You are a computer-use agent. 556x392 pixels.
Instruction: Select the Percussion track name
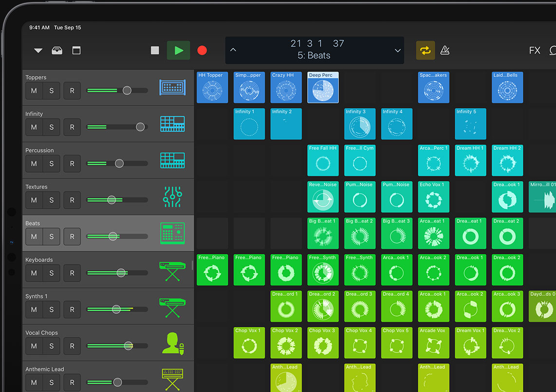40,150
